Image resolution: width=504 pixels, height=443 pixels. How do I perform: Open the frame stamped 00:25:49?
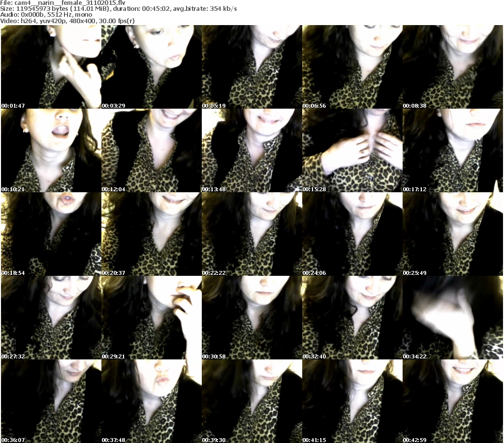[x=453, y=234]
